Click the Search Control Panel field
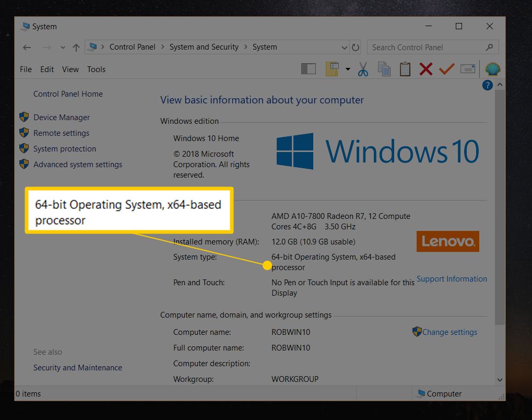The image size is (532, 420). click(x=433, y=47)
